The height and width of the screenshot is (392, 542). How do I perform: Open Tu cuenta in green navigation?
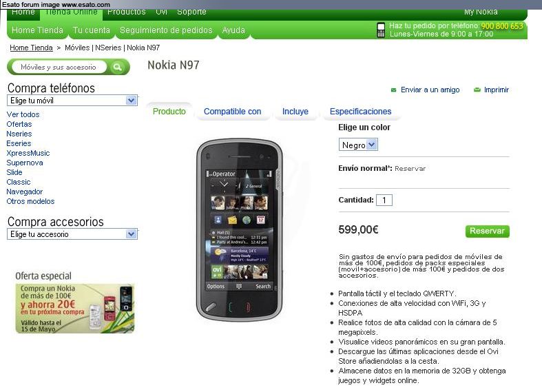(x=92, y=30)
